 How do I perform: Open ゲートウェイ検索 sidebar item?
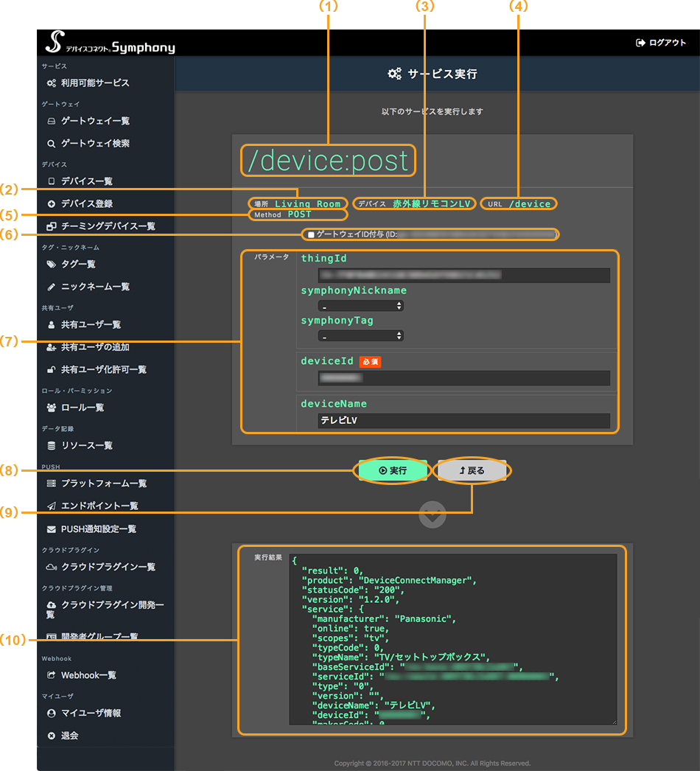pyautogui.click(x=95, y=144)
